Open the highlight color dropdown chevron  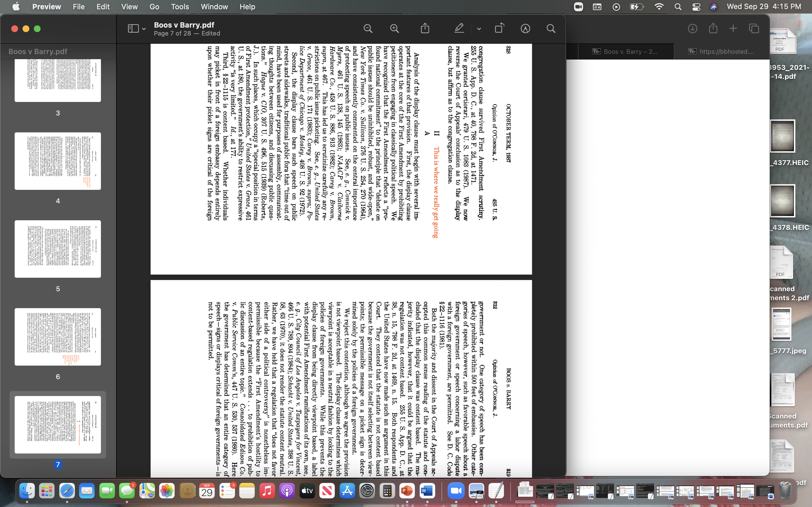tap(478, 28)
